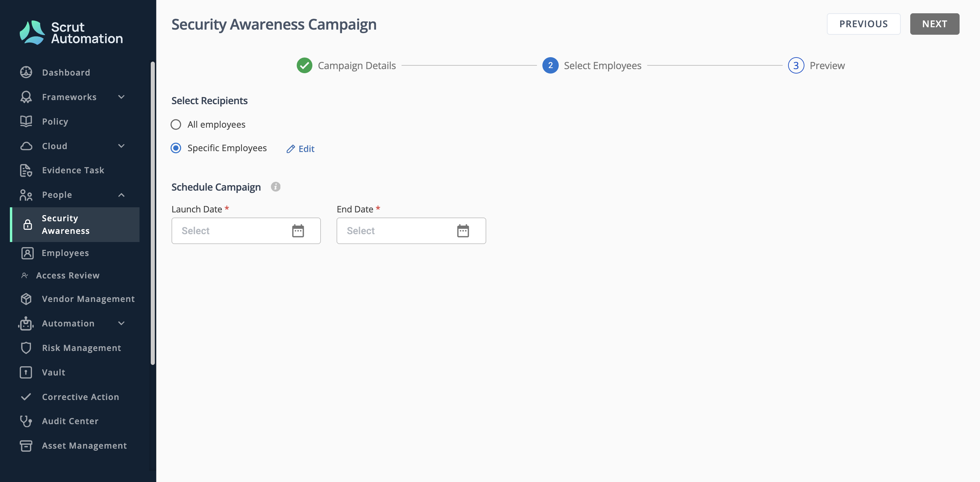The width and height of the screenshot is (980, 482).
Task: Click the Automation robot icon
Action: pyautogui.click(x=26, y=323)
